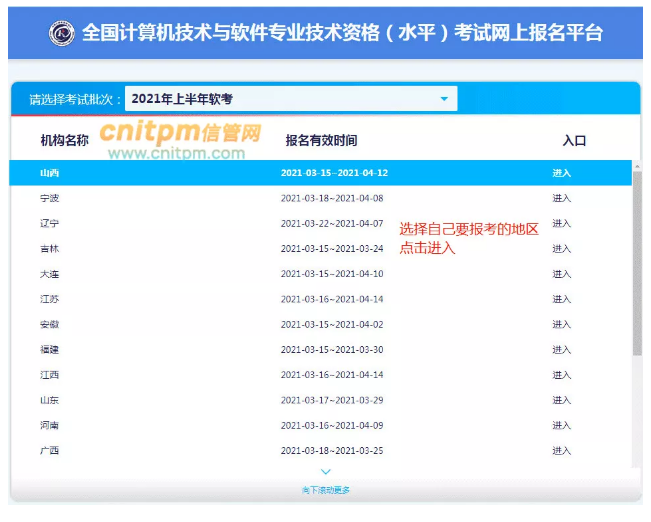Expand more regions with the bottom chevron
This screenshot has height=522, width=651.
325,471
